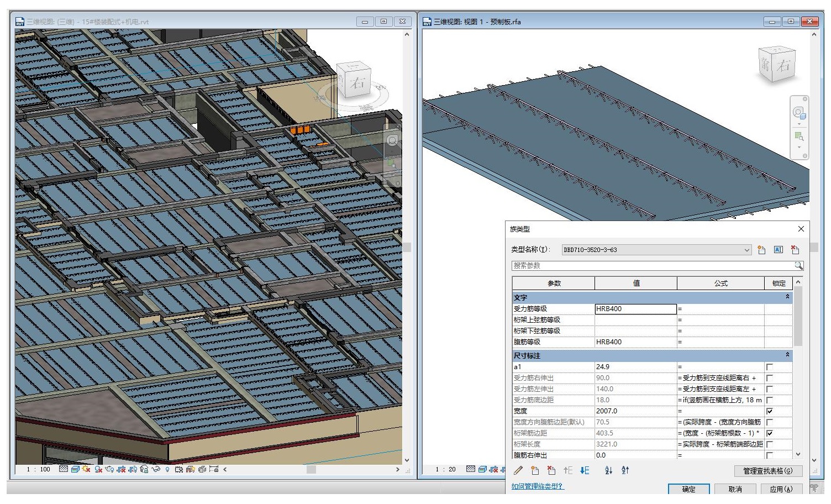Collapse the 文字 parameter group

(x=787, y=297)
